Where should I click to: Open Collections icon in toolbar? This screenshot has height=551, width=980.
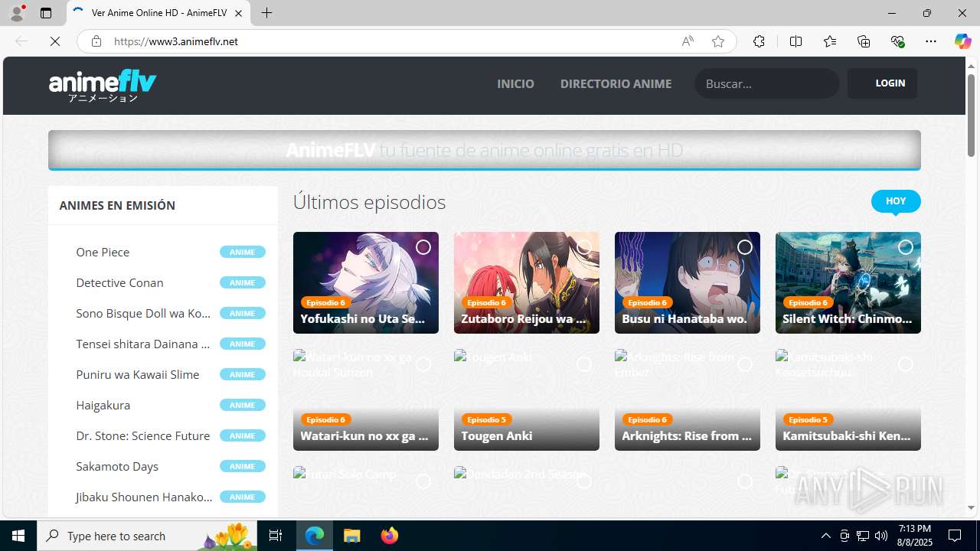pyautogui.click(x=864, y=41)
